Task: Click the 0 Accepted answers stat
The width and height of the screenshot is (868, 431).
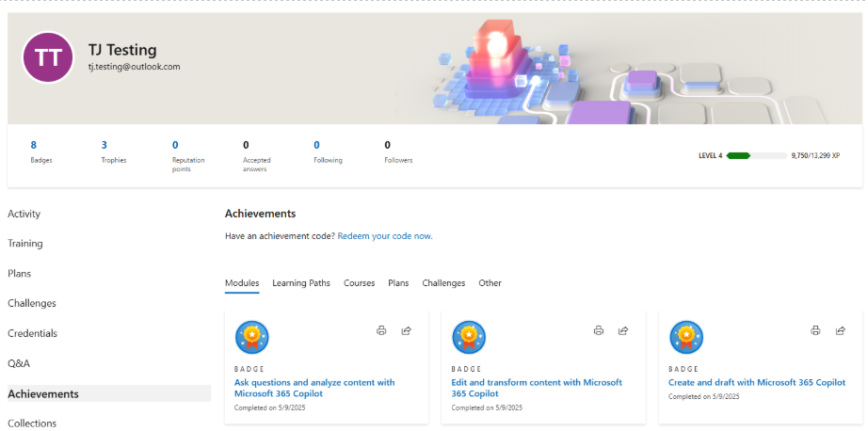Action: pyautogui.click(x=246, y=145)
